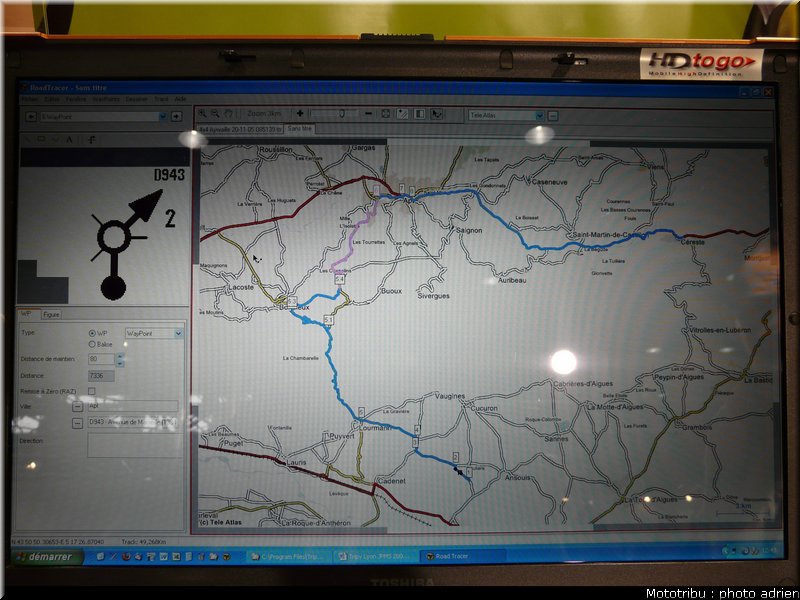Open the WayPoints menu
800x600 pixels.
pyautogui.click(x=106, y=99)
